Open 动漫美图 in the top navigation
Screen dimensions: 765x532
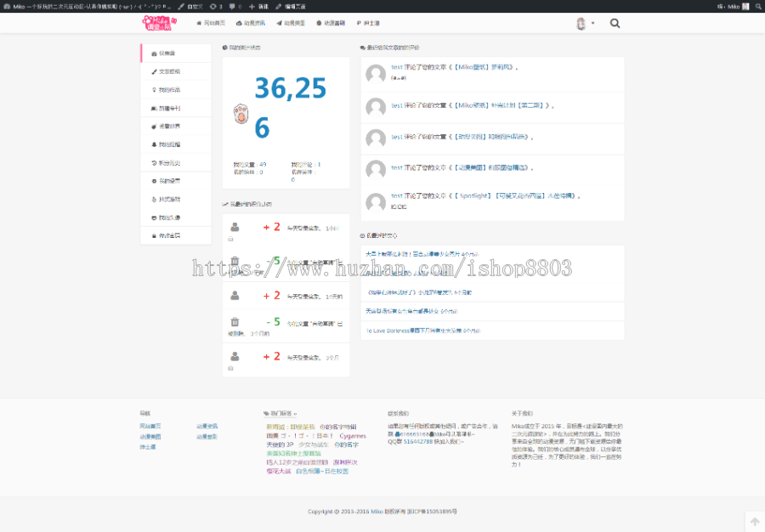[x=291, y=23]
